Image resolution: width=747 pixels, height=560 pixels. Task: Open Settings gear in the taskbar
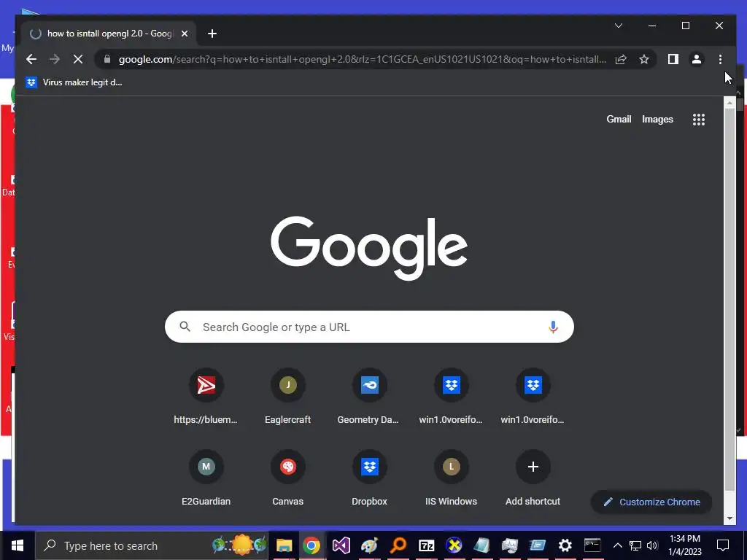point(565,545)
